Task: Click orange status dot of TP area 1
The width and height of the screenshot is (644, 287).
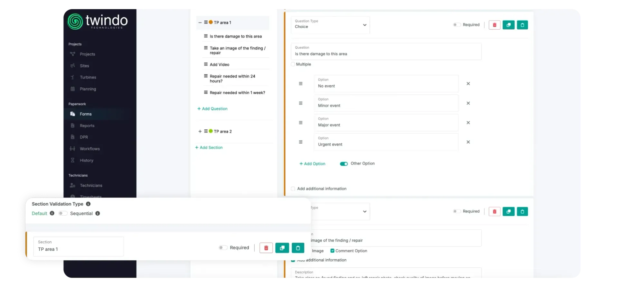Action: click(x=211, y=22)
